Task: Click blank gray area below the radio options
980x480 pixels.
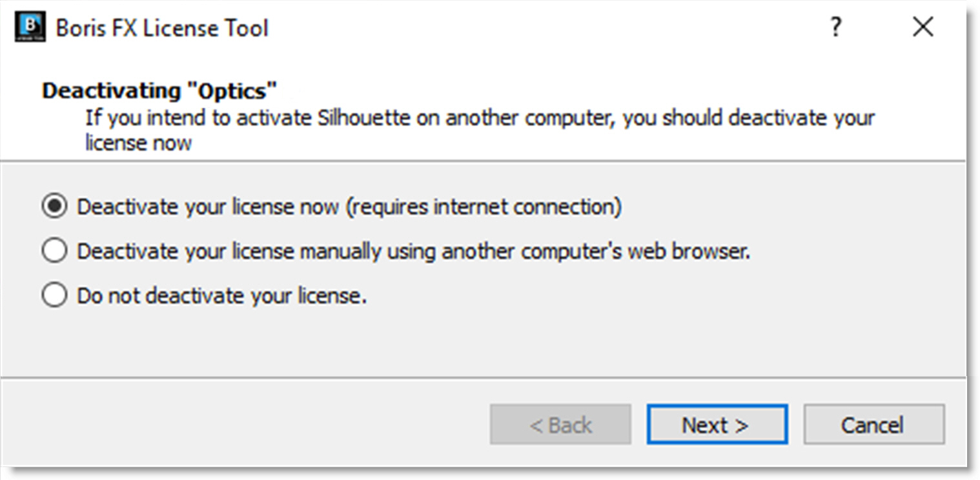Action: [484, 342]
